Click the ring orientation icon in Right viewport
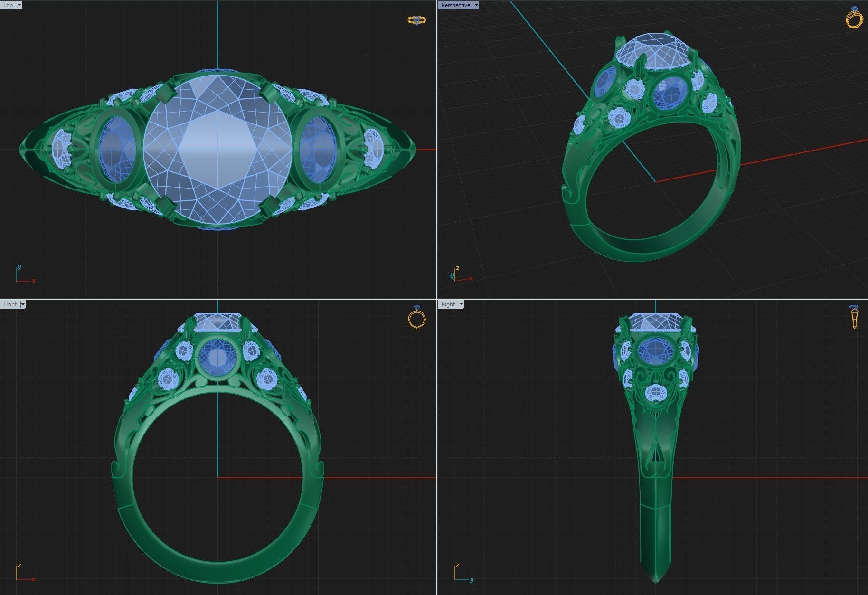 [x=854, y=317]
